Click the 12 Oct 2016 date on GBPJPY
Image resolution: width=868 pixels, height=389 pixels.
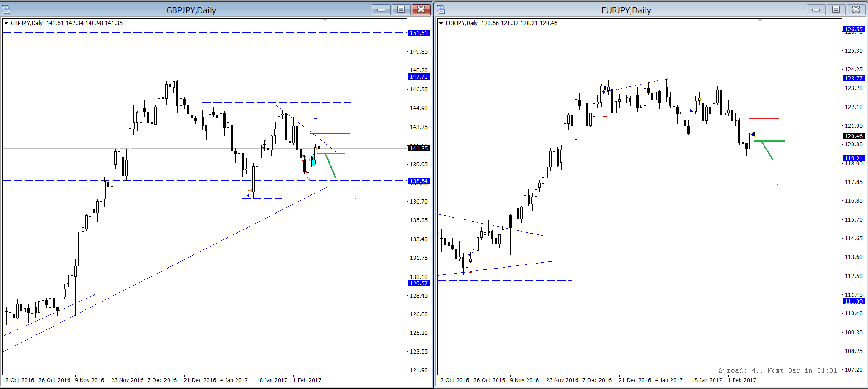coord(18,380)
